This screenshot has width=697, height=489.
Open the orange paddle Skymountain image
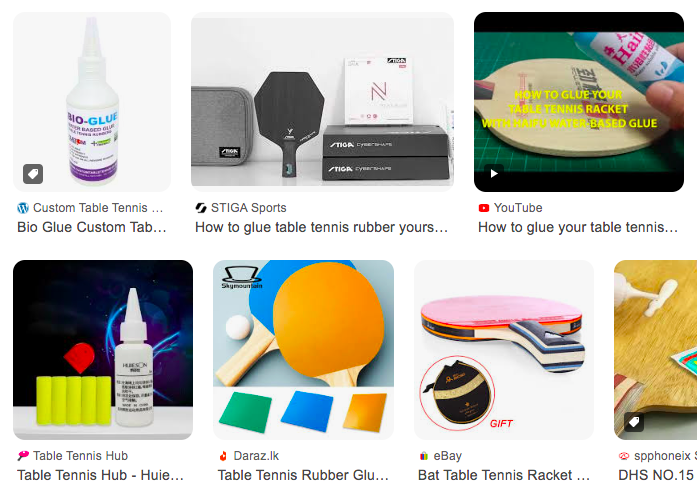pyautogui.click(x=303, y=350)
